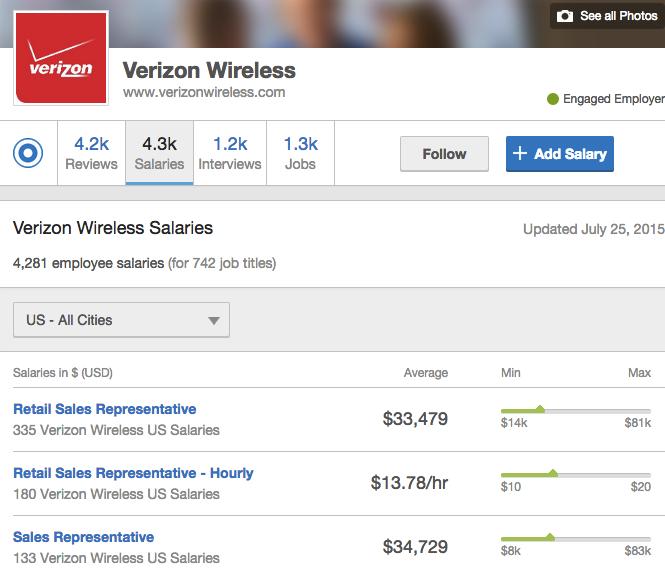
Task: Click the Average column header
Action: (426, 373)
